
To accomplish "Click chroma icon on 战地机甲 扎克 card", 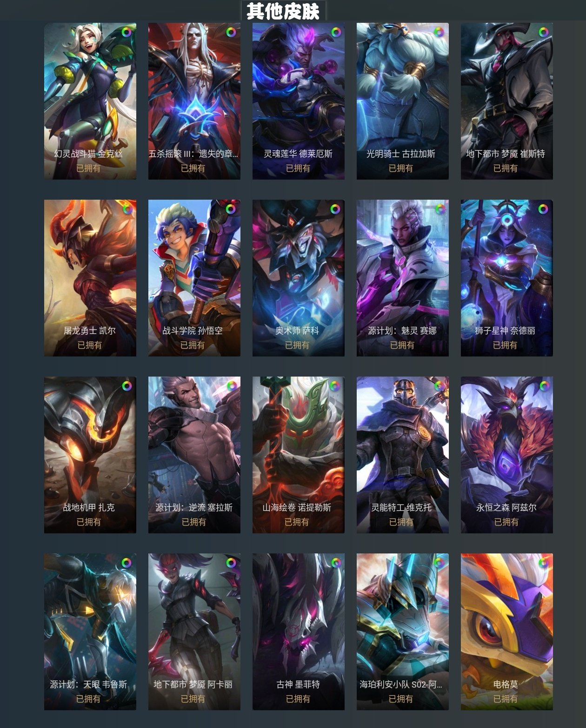I will coord(127,386).
